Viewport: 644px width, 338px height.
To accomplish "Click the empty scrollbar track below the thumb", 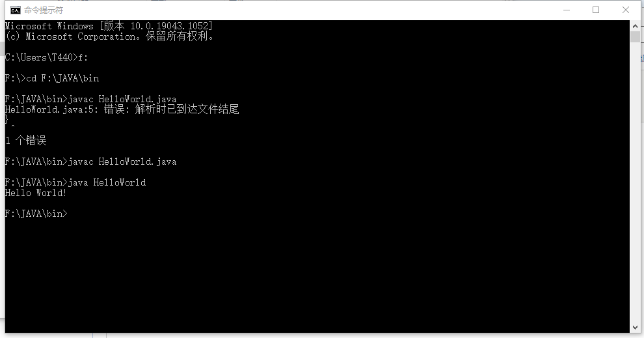I will pyautogui.click(x=635, y=183).
